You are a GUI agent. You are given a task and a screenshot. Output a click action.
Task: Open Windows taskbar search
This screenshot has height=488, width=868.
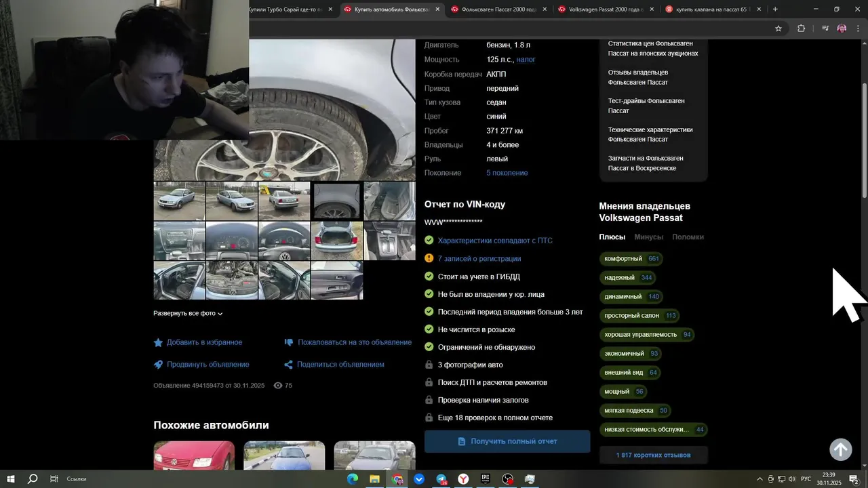pos(33,479)
